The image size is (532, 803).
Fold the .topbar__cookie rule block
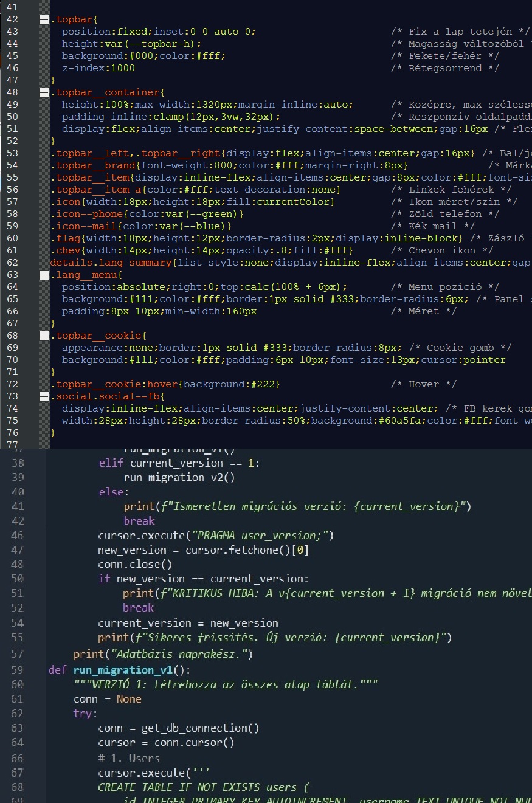[x=44, y=336]
